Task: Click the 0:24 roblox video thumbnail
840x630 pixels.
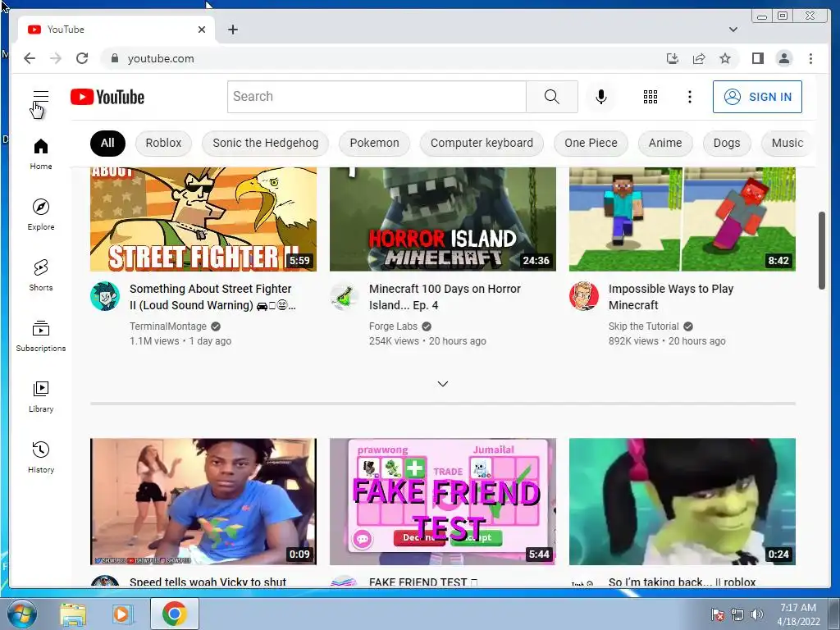Action: click(x=682, y=501)
